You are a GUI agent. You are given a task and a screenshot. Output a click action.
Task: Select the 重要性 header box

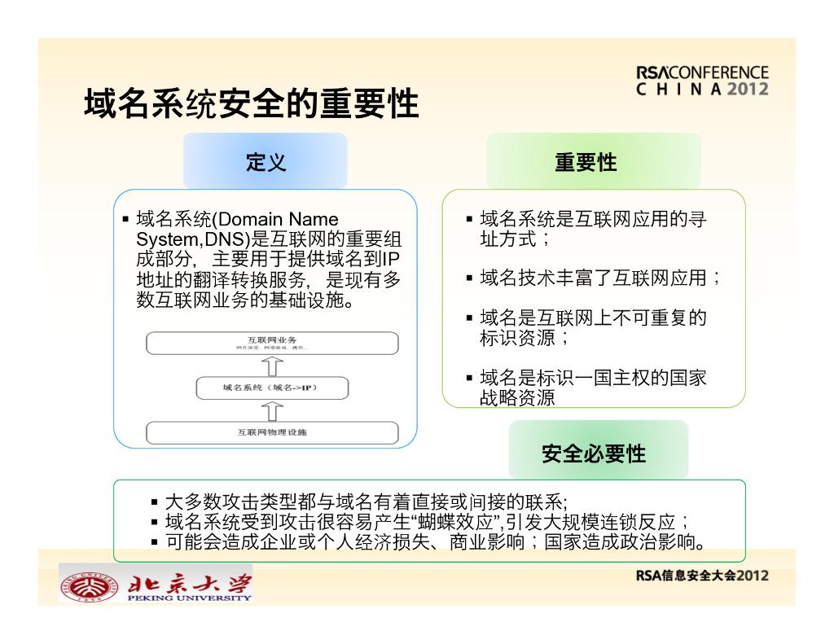594,161
